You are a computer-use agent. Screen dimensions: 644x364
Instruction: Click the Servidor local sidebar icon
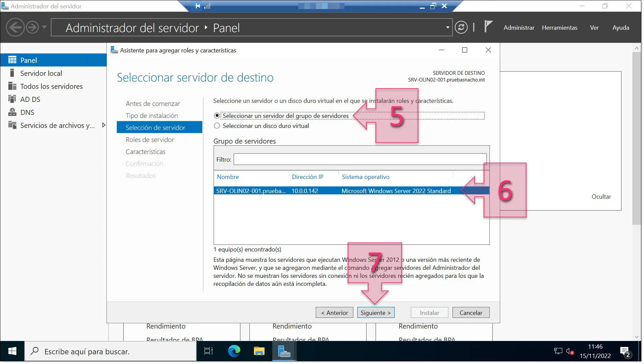(x=12, y=73)
